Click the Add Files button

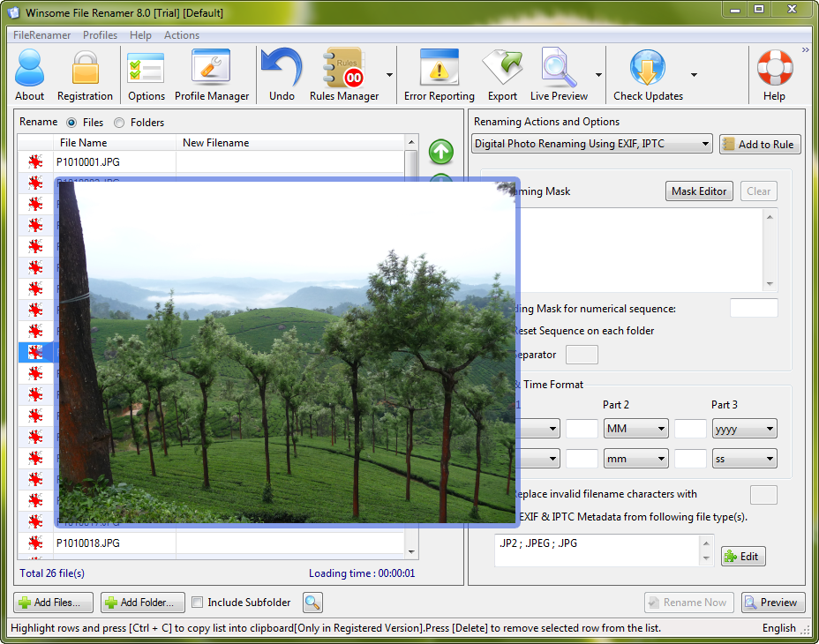coord(53,603)
